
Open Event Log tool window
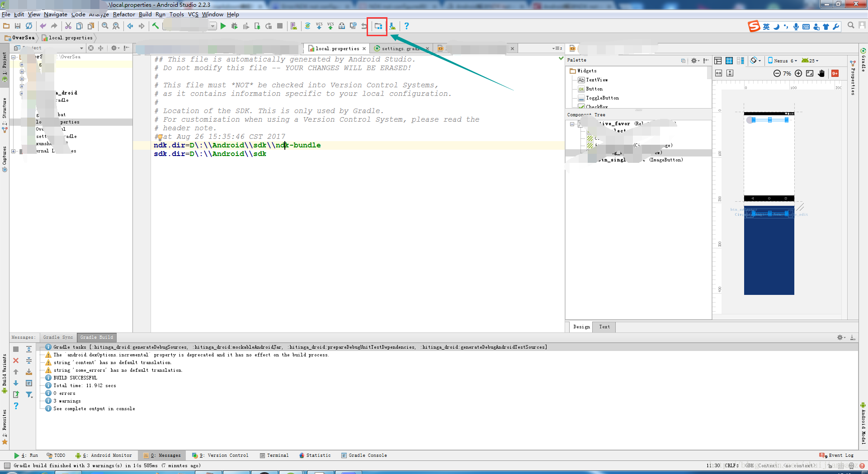[x=837, y=455]
